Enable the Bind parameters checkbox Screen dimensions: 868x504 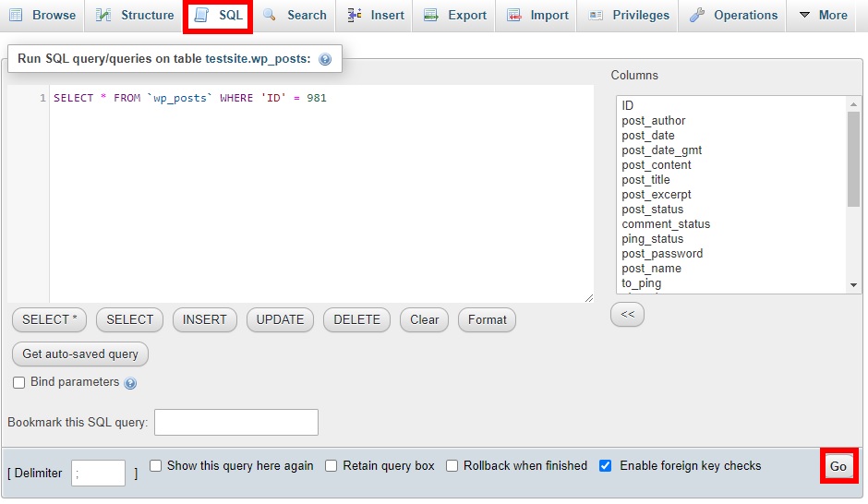19,383
